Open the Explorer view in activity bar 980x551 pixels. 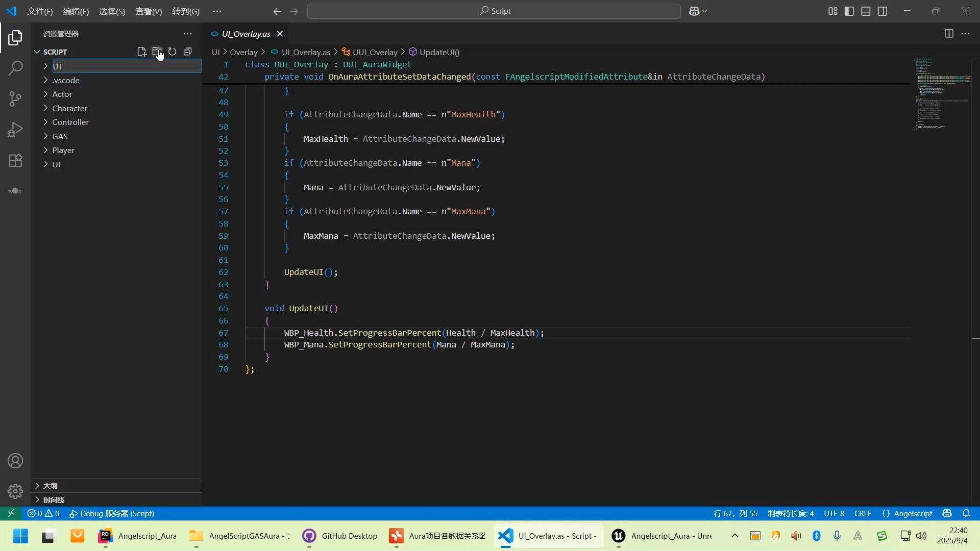(15, 37)
